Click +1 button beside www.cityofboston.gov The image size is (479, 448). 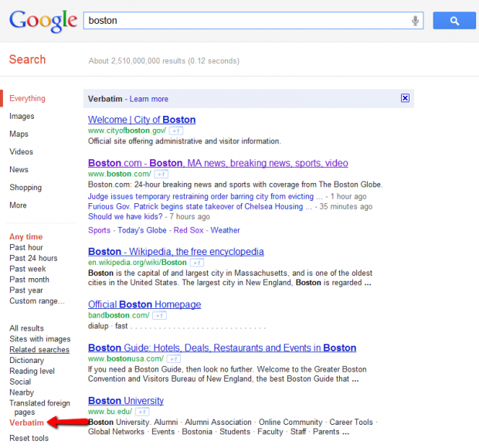[176, 131]
